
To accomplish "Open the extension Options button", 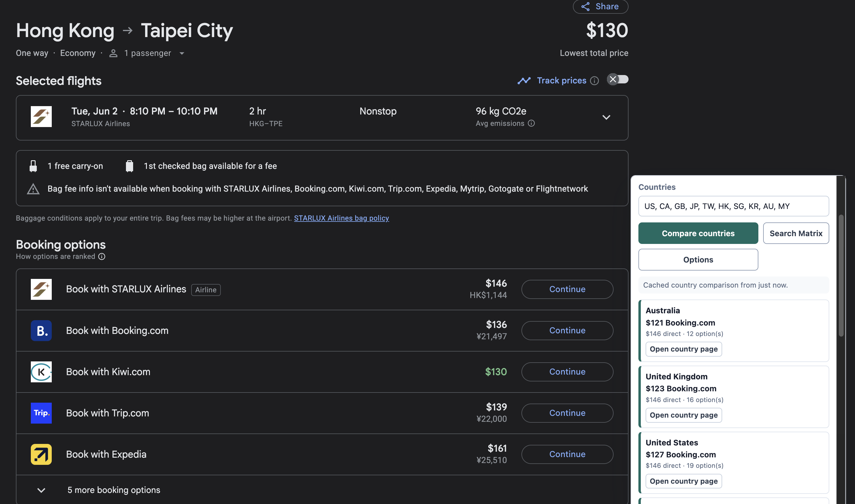I will pyautogui.click(x=698, y=260).
